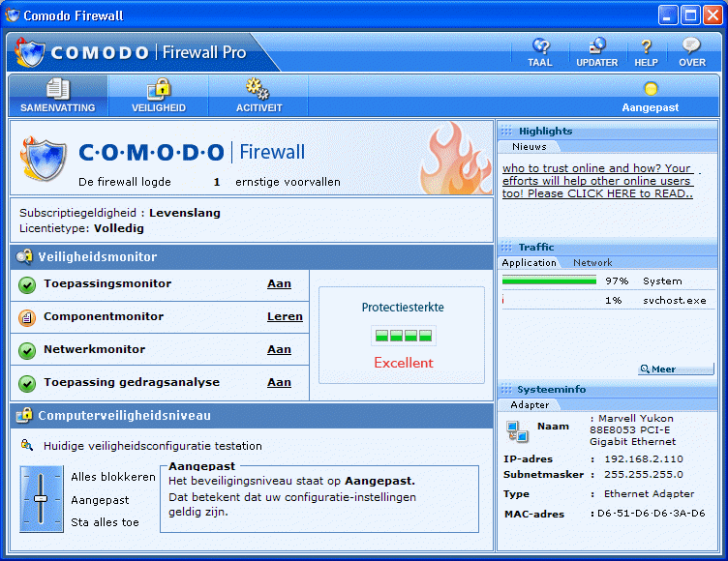Switch to the ACITIVEIT tab

[x=258, y=96]
